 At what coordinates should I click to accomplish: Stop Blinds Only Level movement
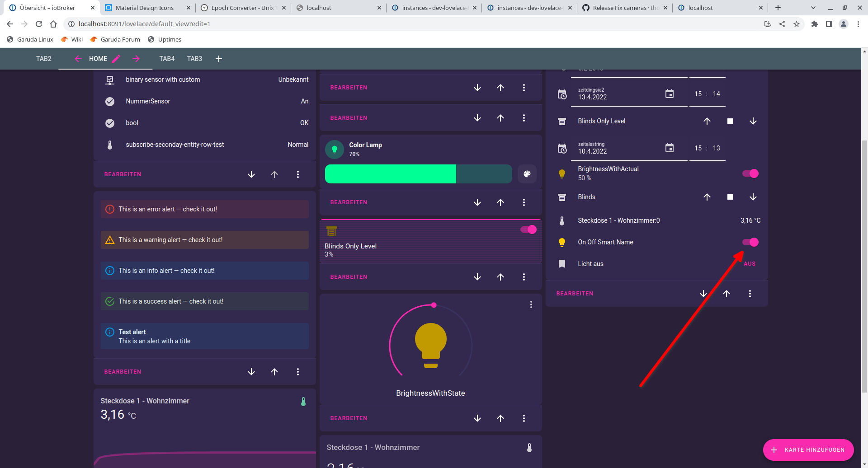point(730,121)
